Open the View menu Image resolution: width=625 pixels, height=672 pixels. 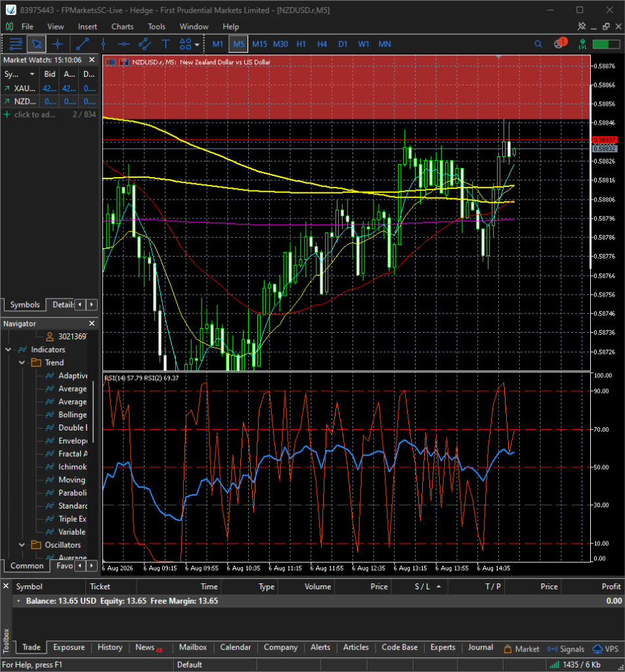55,26
